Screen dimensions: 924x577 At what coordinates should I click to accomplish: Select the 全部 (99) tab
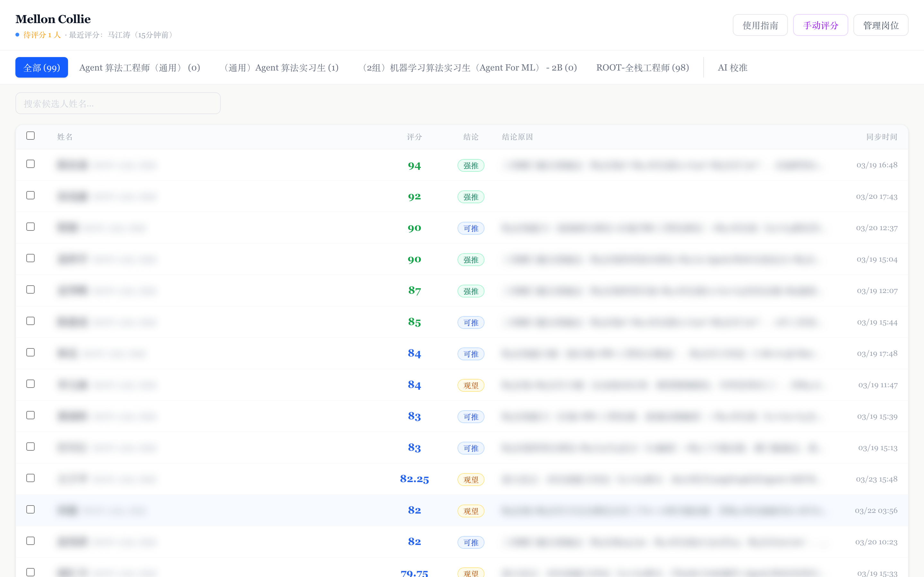click(42, 68)
